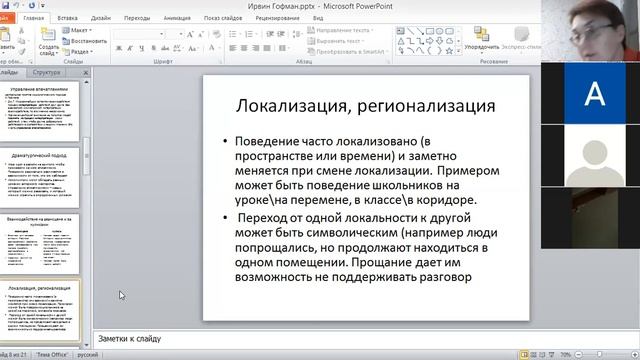Open the character spacing AV dropdown
This screenshot has height=360, width=640.
[x=177, y=48]
